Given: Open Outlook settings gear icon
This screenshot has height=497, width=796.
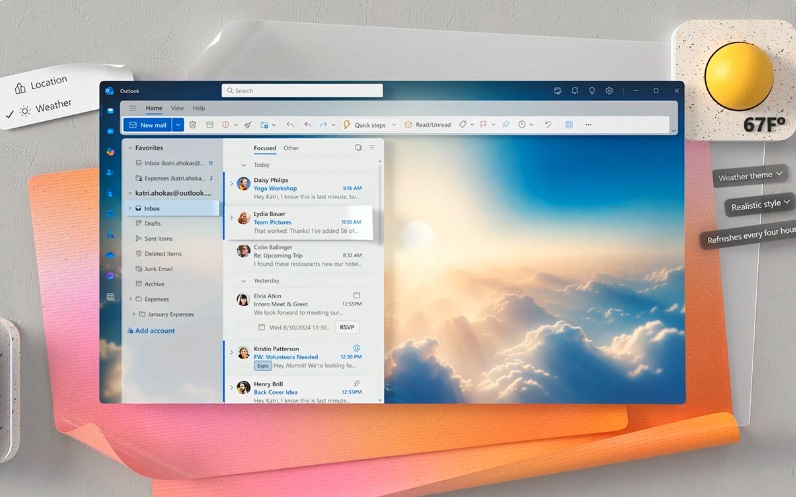Looking at the screenshot, I should pos(609,90).
